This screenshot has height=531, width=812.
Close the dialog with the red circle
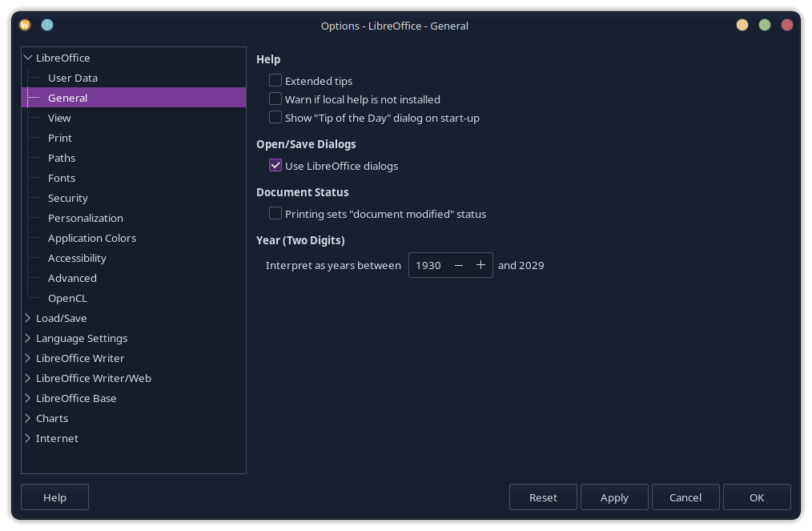point(787,25)
